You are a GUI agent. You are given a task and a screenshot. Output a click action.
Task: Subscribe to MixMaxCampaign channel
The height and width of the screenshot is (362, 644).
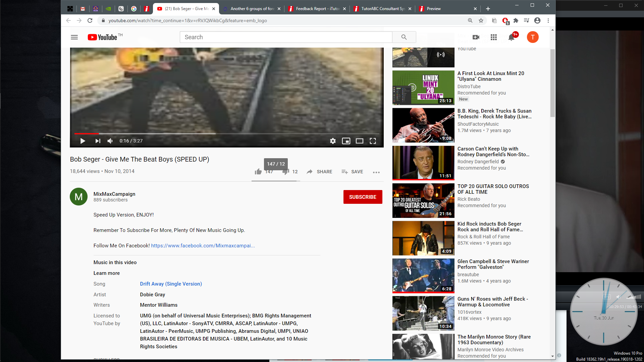pyautogui.click(x=363, y=197)
